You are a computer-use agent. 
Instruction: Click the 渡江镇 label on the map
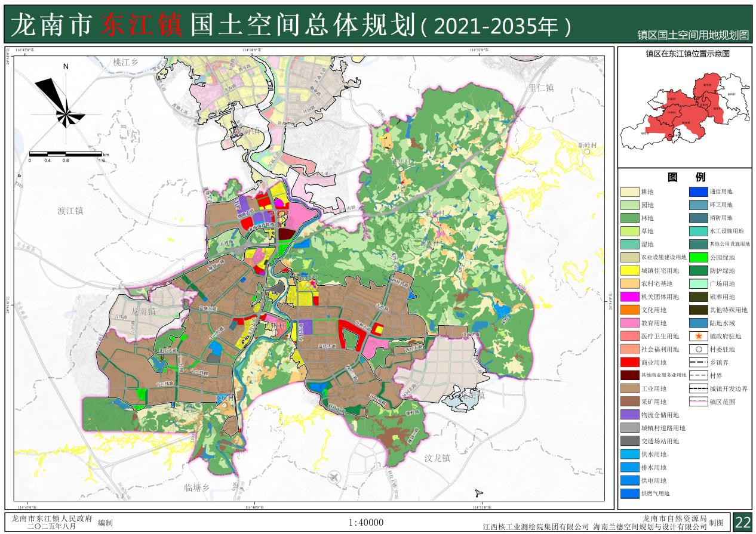tap(70, 211)
